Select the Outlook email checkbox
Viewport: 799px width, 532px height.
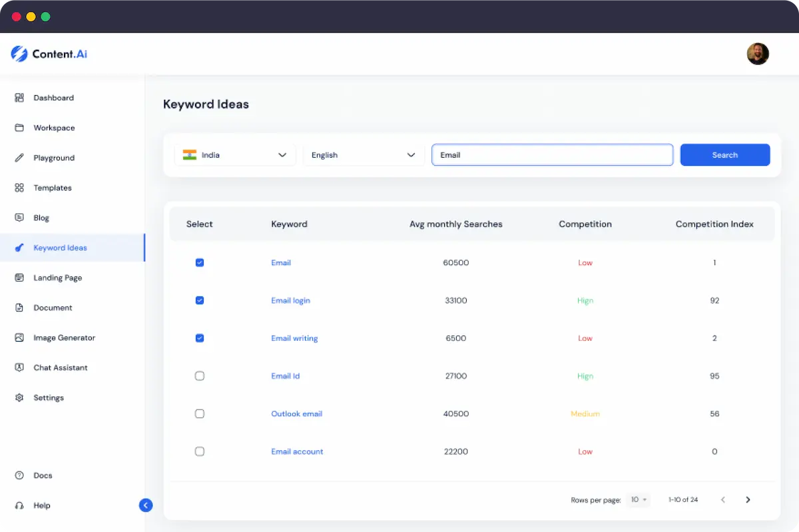[200, 413]
